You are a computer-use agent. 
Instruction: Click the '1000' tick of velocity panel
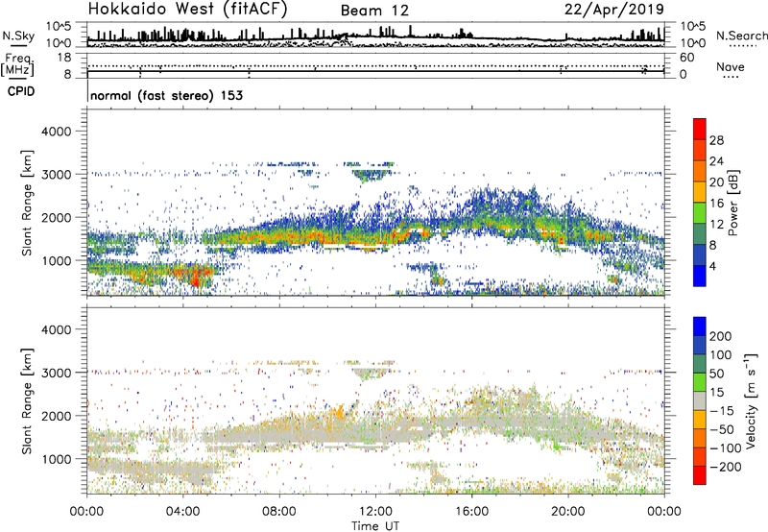56,459
